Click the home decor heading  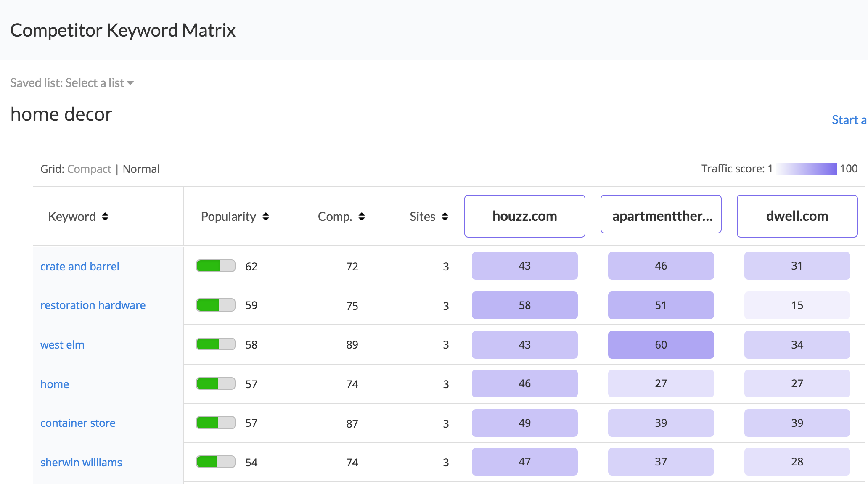coord(61,114)
